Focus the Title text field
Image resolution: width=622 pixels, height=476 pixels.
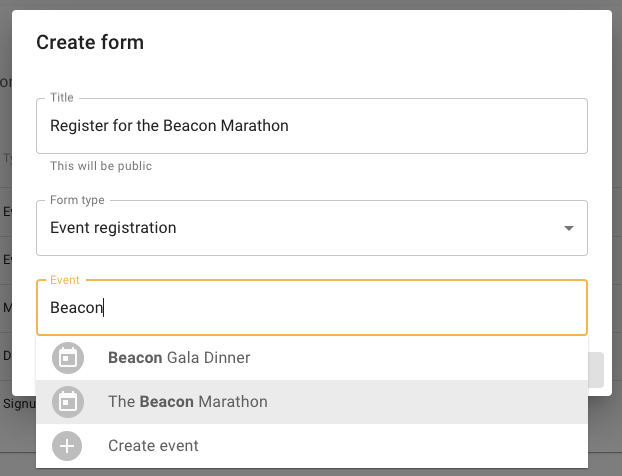click(311, 126)
